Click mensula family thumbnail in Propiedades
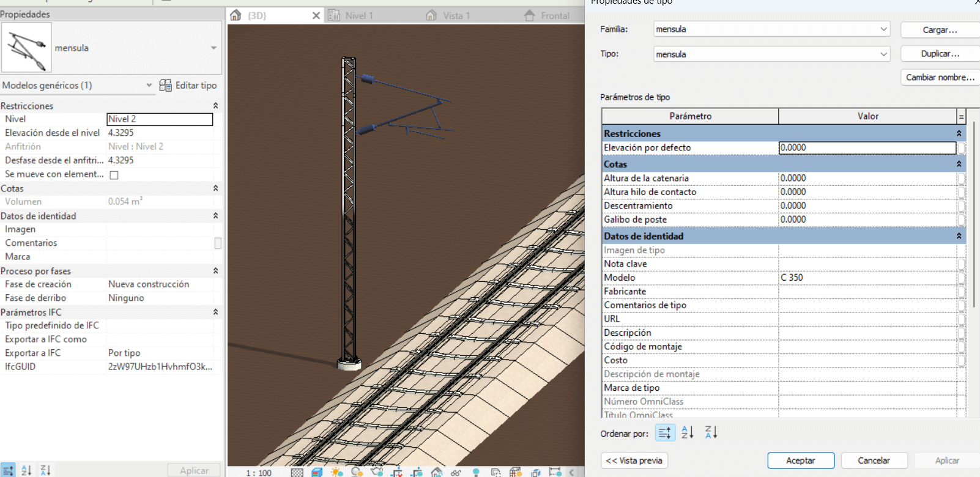The height and width of the screenshot is (477, 980). click(x=26, y=48)
